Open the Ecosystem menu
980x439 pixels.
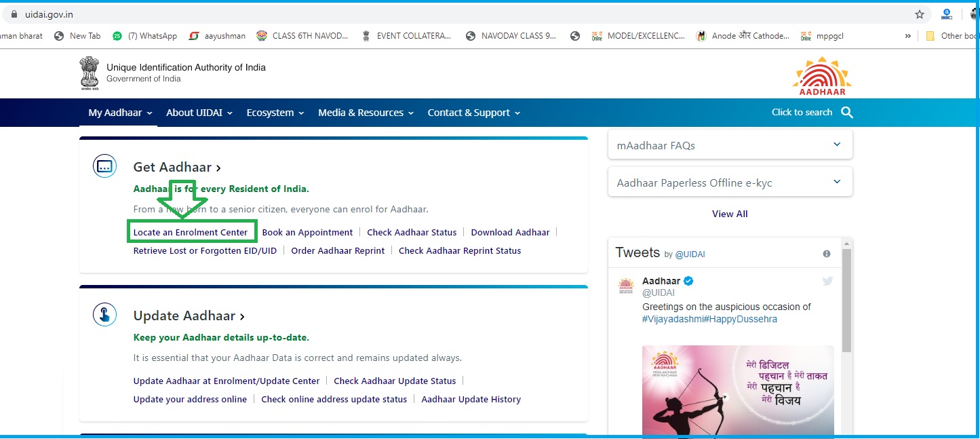[x=275, y=113]
